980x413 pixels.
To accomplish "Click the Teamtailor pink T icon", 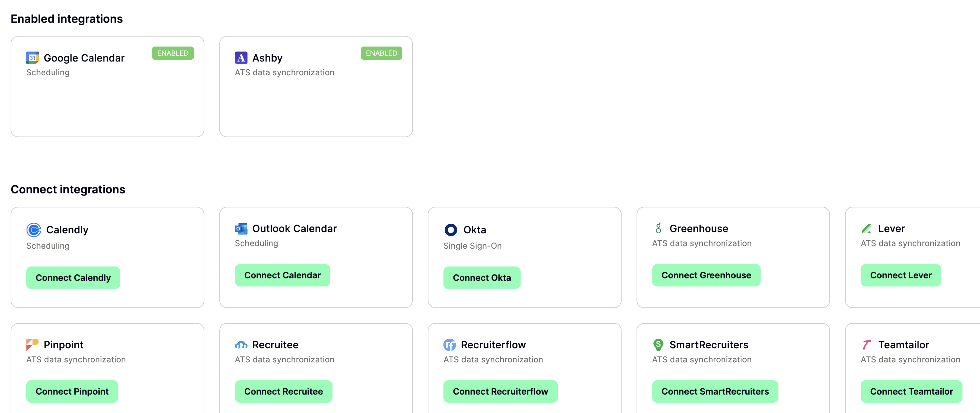I will tap(867, 345).
